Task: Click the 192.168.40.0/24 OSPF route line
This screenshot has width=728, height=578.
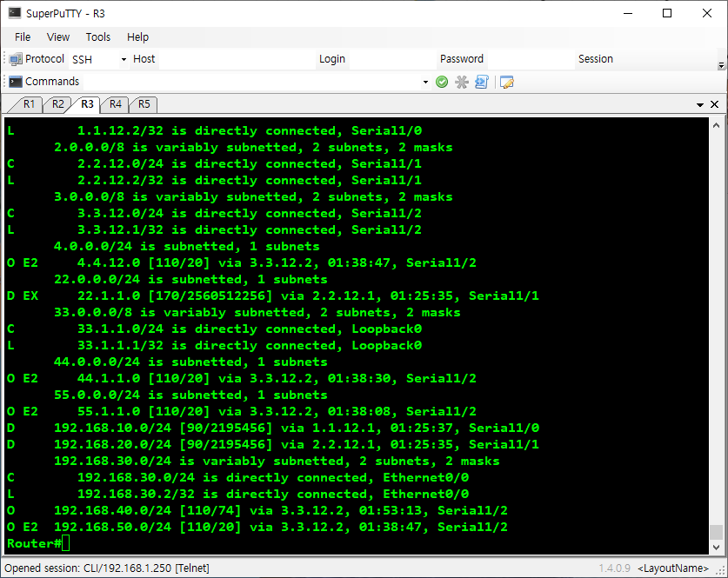Action: pyautogui.click(x=257, y=510)
